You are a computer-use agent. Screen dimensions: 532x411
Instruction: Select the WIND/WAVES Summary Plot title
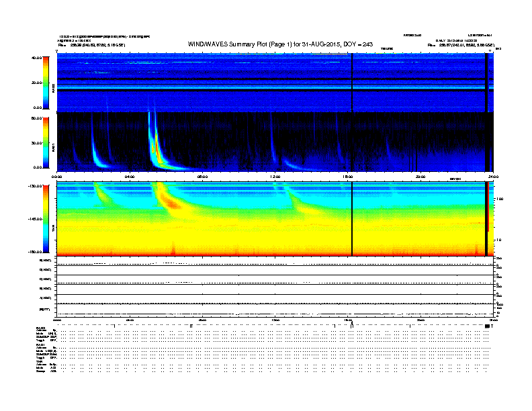tap(280, 44)
